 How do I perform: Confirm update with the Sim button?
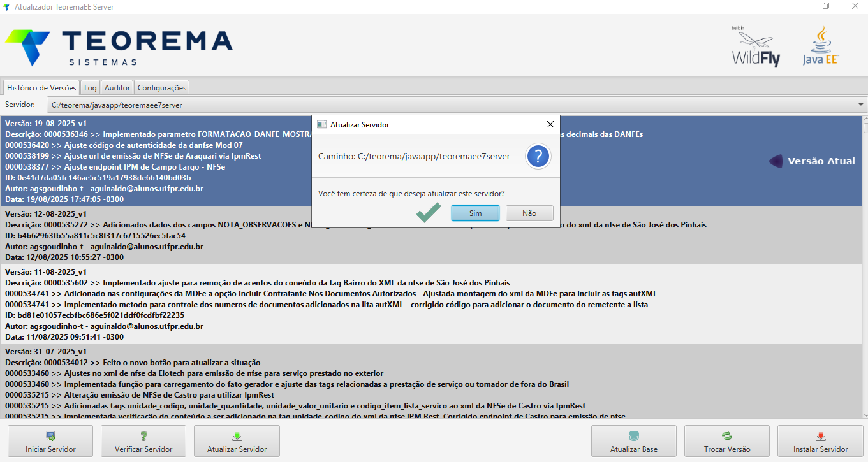click(x=475, y=213)
